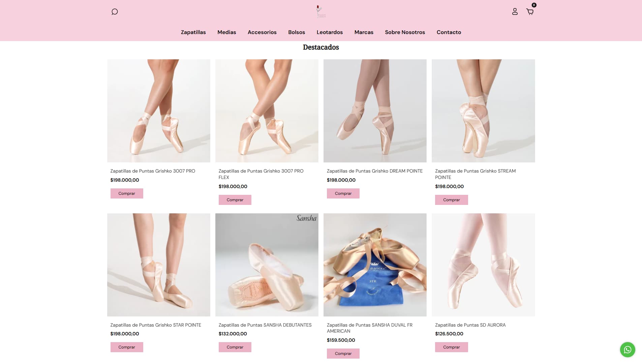This screenshot has width=642, height=364.
Task: Open the Zapatillas menu
Action: pyautogui.click(x=193, y=32)
